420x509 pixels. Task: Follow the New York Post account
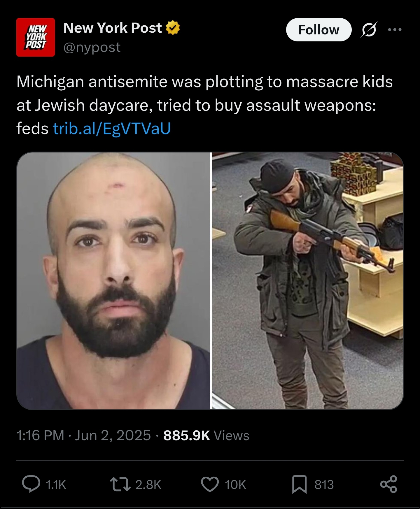coord(319,30)
